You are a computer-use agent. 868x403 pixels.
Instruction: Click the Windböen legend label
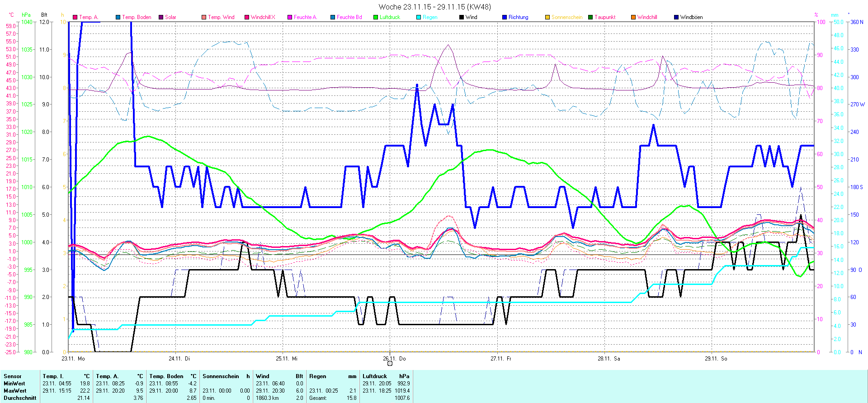click(x=691, y=17)
